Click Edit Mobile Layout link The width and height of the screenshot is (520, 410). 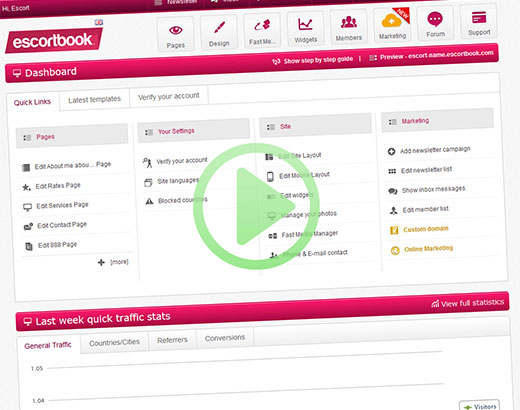tap(304, 175)
